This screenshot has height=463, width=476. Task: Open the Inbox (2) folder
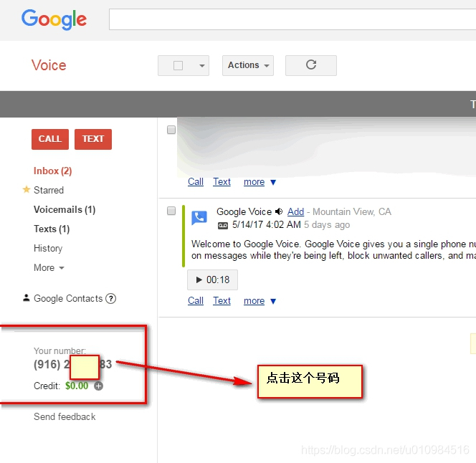click(x=52, y=171)
